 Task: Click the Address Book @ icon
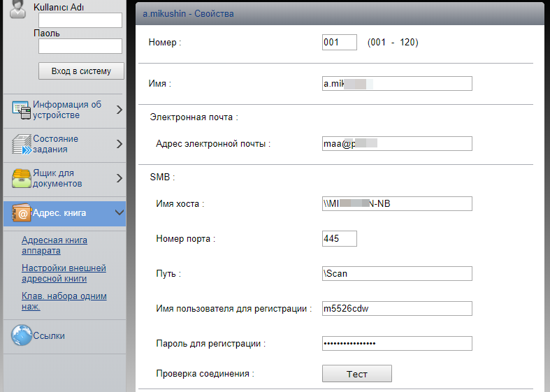pyautogui.click(x=22, y=212)
